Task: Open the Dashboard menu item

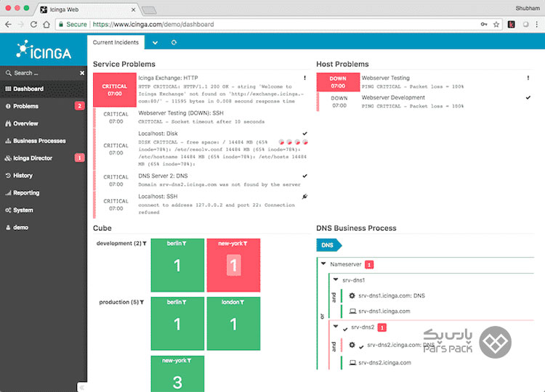Action: 44,89
